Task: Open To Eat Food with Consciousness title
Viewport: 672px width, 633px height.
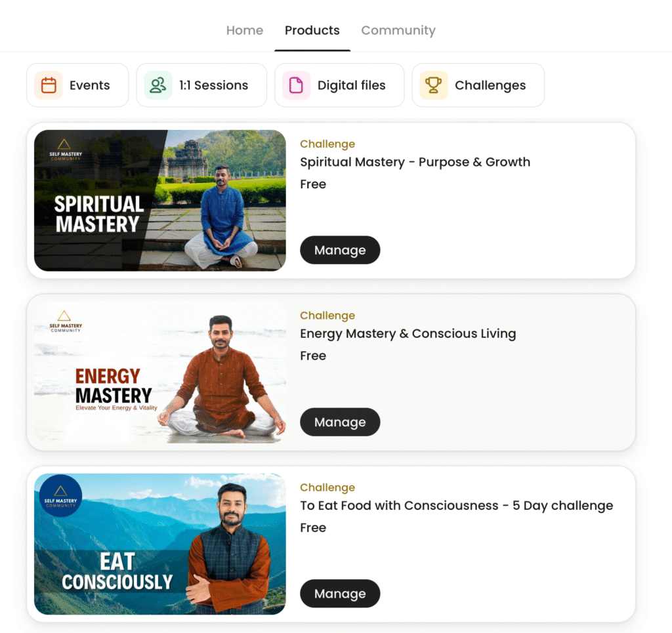Action: (x=457, y=505)
